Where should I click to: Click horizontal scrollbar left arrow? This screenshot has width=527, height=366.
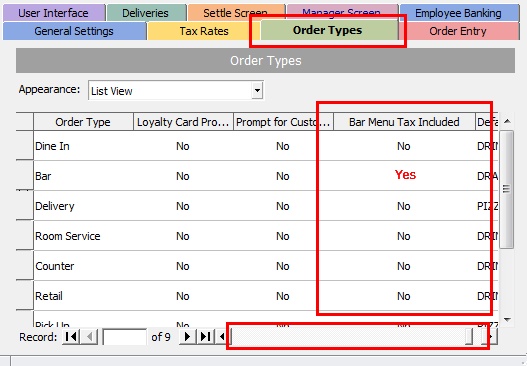pyautogui.click(x=221, y=336)
